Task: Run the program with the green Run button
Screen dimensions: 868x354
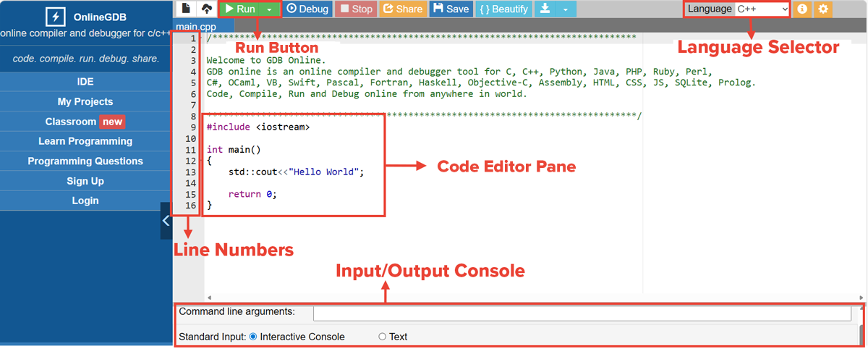Action: click(240, 9)
